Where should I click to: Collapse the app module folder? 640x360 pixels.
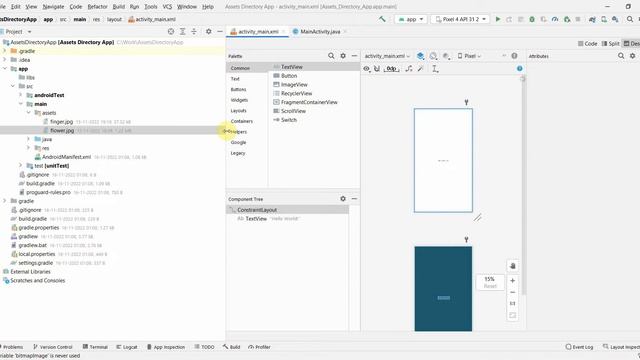tap(4, 69)
